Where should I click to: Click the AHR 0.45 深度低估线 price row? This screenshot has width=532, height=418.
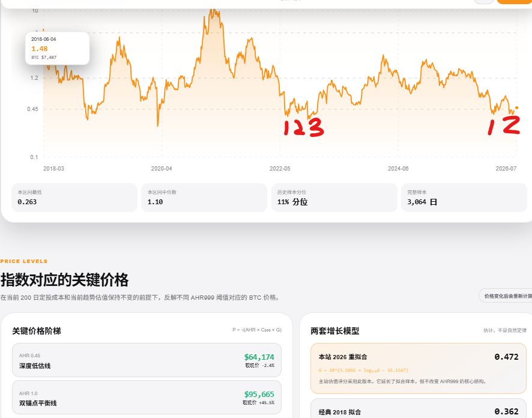click(147, 360)
